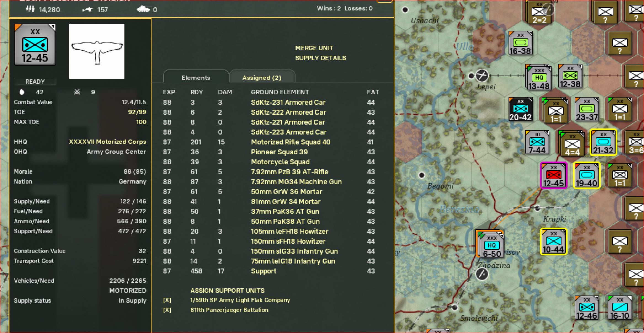Click the EXP column header
Viewport: 644px width, 333px height.
(169, 92)
